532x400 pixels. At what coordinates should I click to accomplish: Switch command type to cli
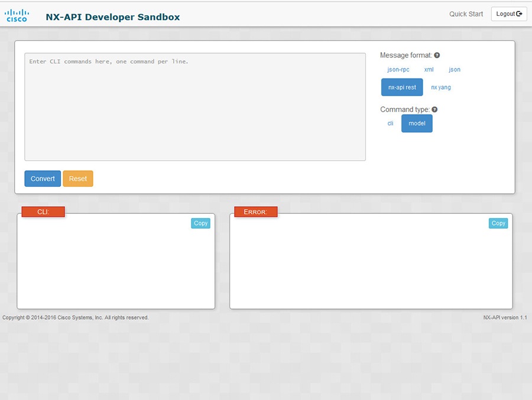(390, 123)
